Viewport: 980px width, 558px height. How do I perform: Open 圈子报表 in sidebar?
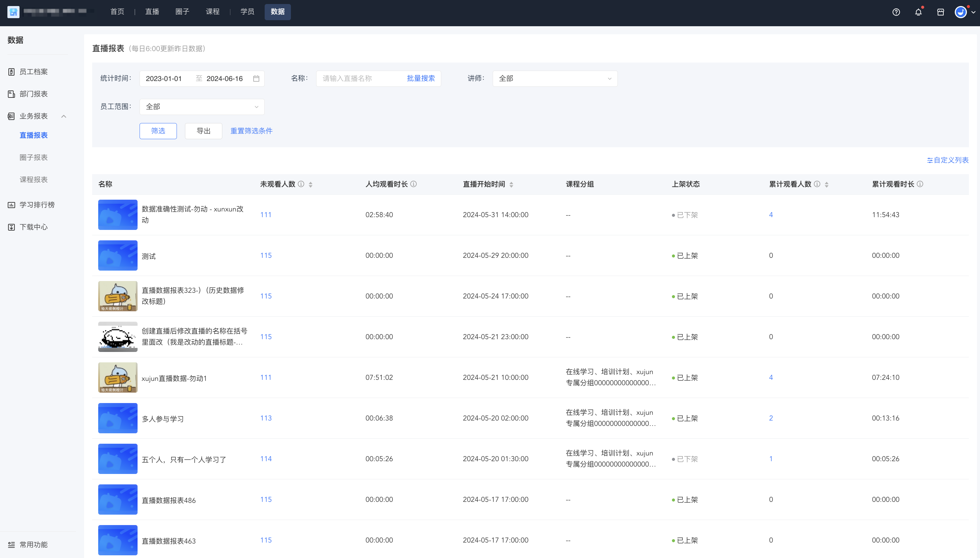pyautogui.click(x=34, y=158)
